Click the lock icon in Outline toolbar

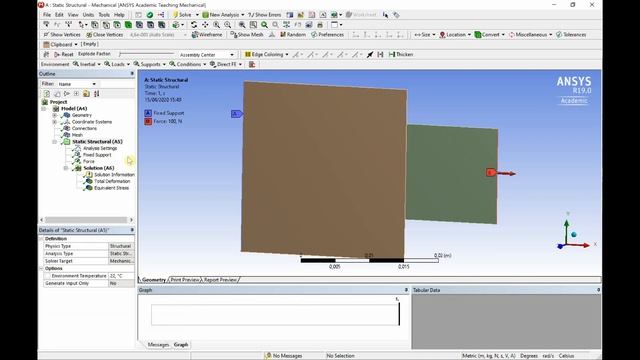[x=86, y=93]
